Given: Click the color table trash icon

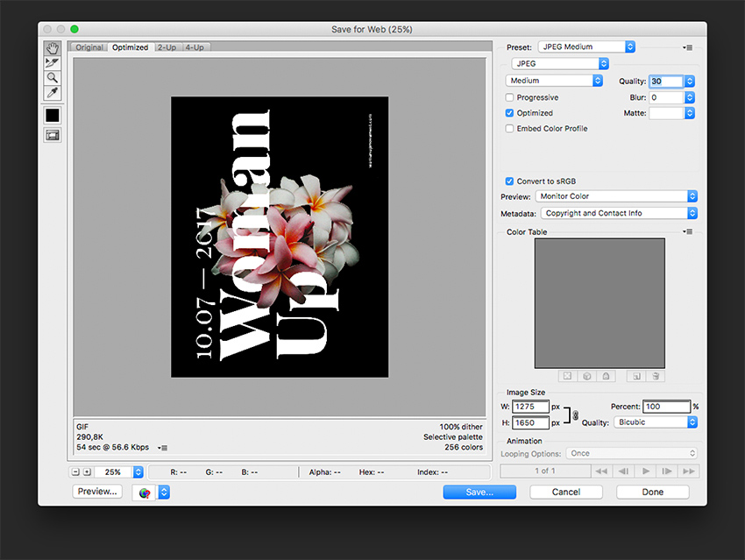Looking at the screenshot, I should click(x=656, y=376).
